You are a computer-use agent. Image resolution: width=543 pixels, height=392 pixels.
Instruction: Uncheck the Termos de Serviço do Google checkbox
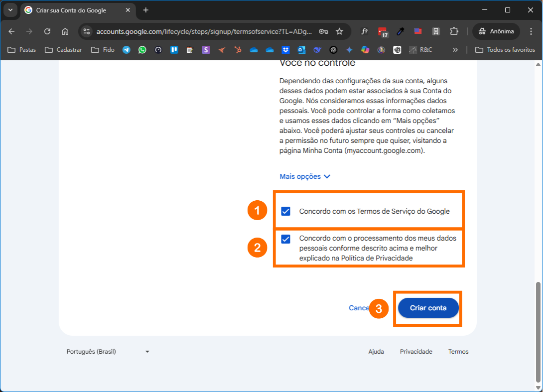pos(285,211)
